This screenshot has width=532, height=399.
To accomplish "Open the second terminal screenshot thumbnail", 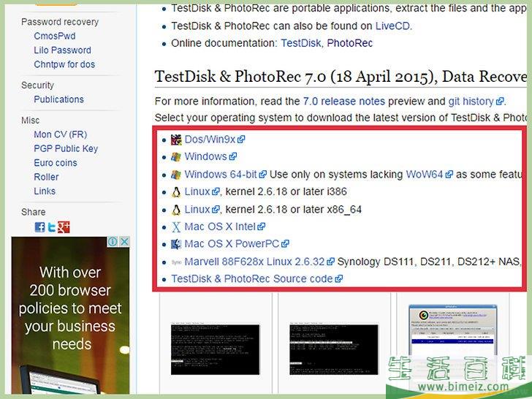I will click(334, 349).
